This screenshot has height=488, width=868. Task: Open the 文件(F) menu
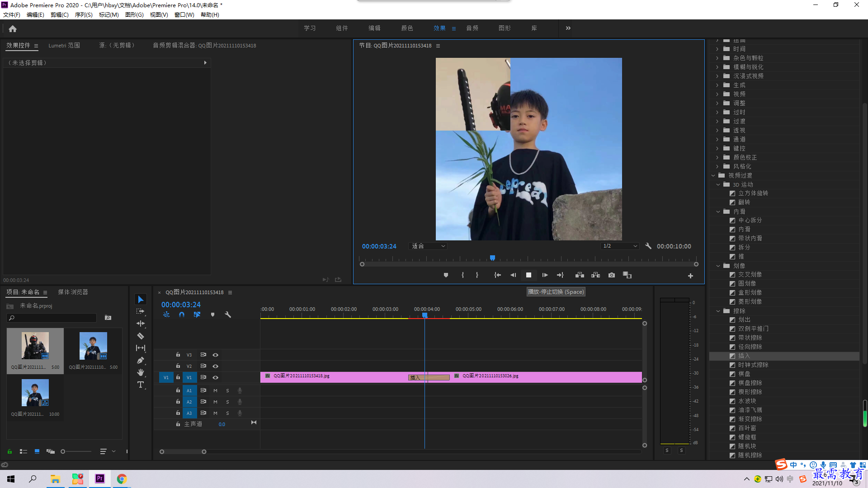point(12,15)
